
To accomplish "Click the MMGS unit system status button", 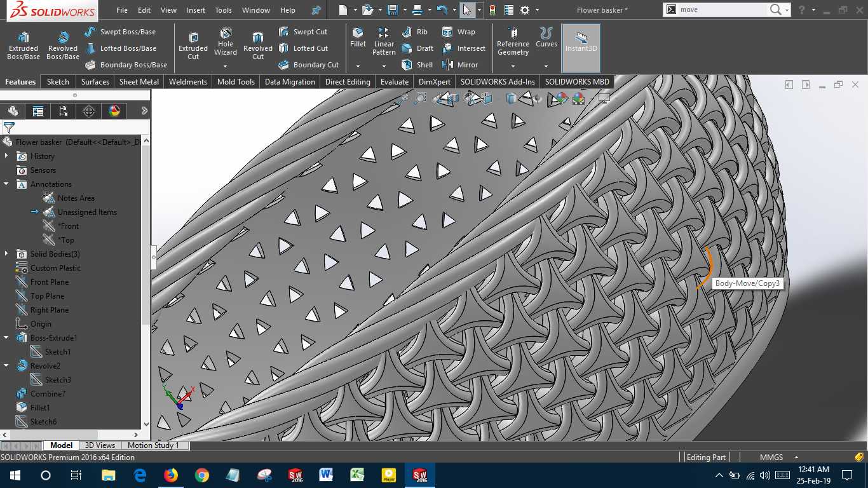I will [771, 457].
